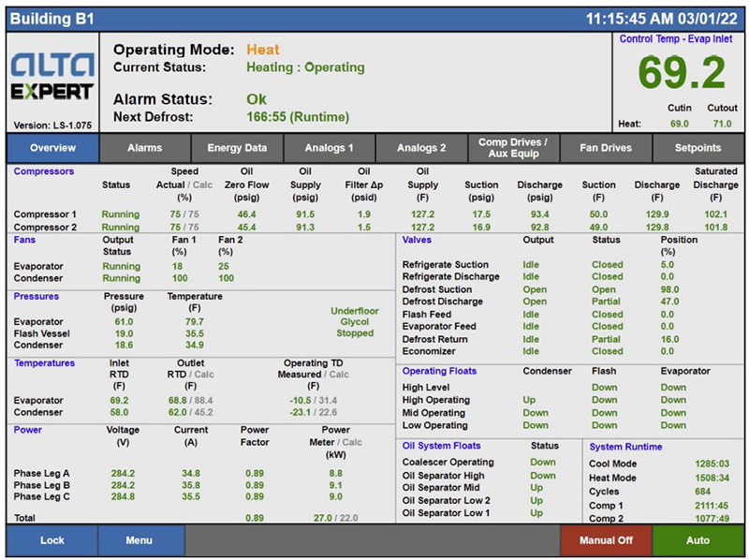This screenshot has width=749, height=560.
Task: Click Compressor 2 discharge pressure 92.8
Action: coord(540,227)
